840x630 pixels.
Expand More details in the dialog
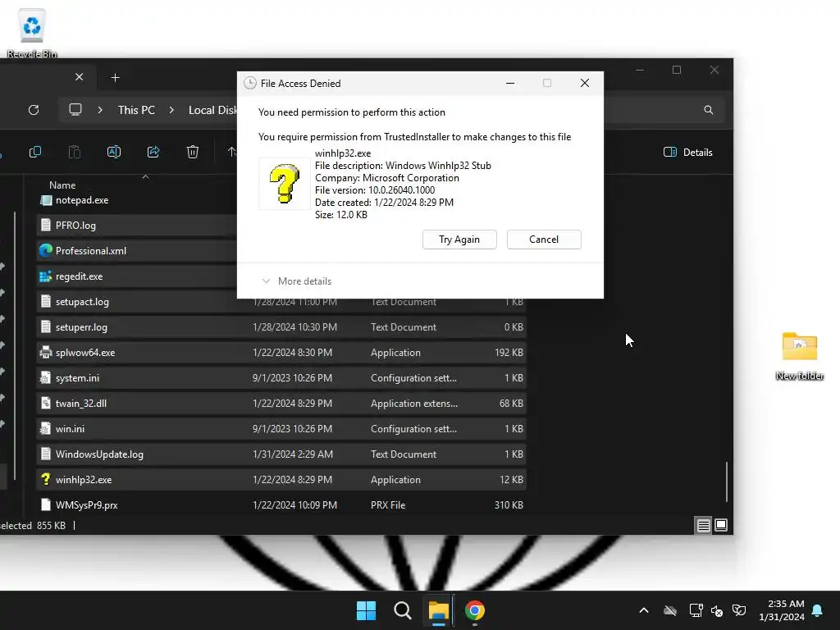(x=296, y=281)
